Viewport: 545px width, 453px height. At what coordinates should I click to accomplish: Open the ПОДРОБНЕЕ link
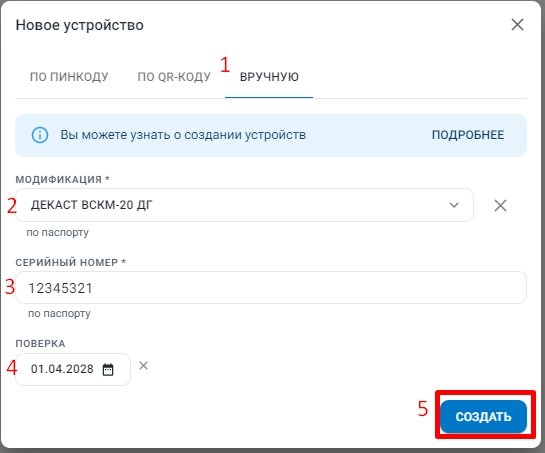pyautogui.click(x=468, y=135)
